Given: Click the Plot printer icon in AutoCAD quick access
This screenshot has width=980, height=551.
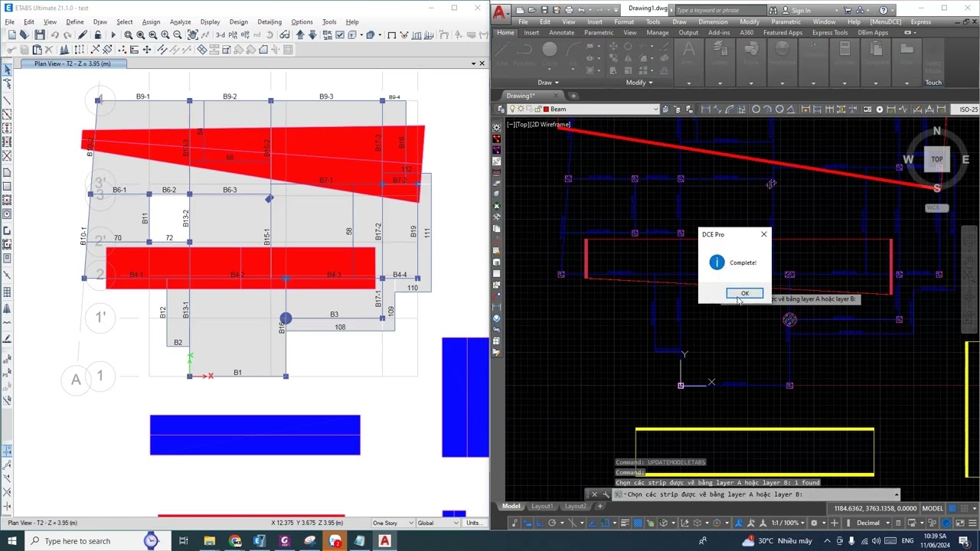Looking at the screenshot, I should tap(568, 10).
